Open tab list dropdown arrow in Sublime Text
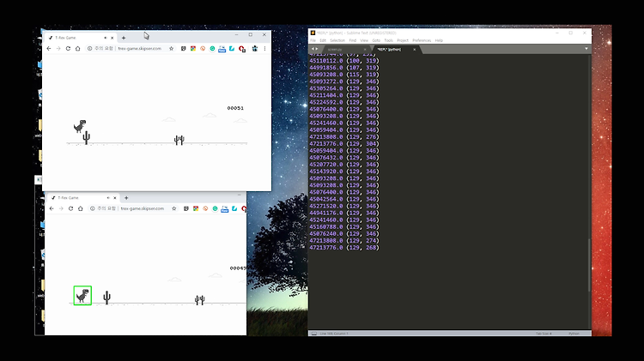 click(586, 49)
